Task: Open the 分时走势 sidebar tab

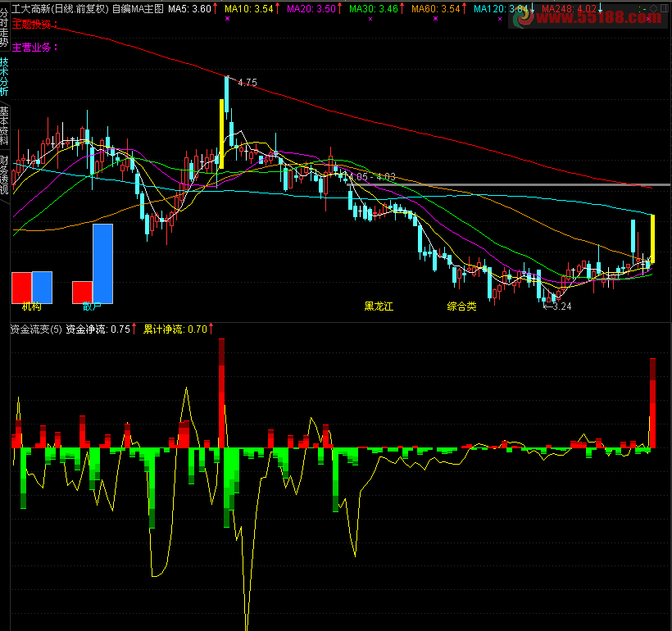Action: pos(4,28)
